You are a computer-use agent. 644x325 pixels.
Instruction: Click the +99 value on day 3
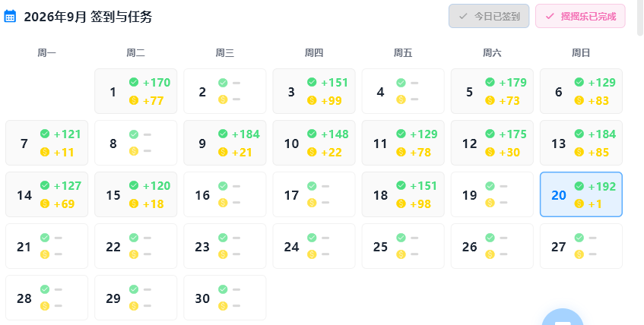tap(332, 100)
